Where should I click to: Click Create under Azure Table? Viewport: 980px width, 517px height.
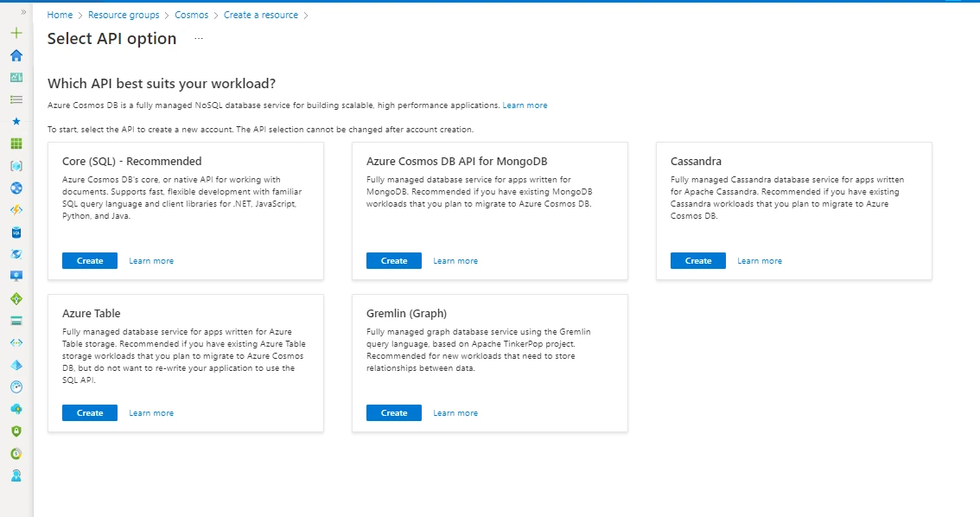pos(89,412)
